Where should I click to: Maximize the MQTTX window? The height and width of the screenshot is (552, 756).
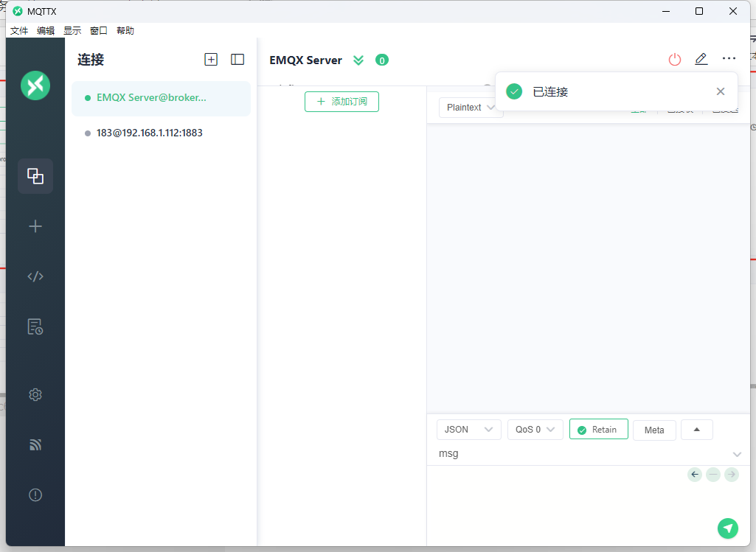[699, 11]
